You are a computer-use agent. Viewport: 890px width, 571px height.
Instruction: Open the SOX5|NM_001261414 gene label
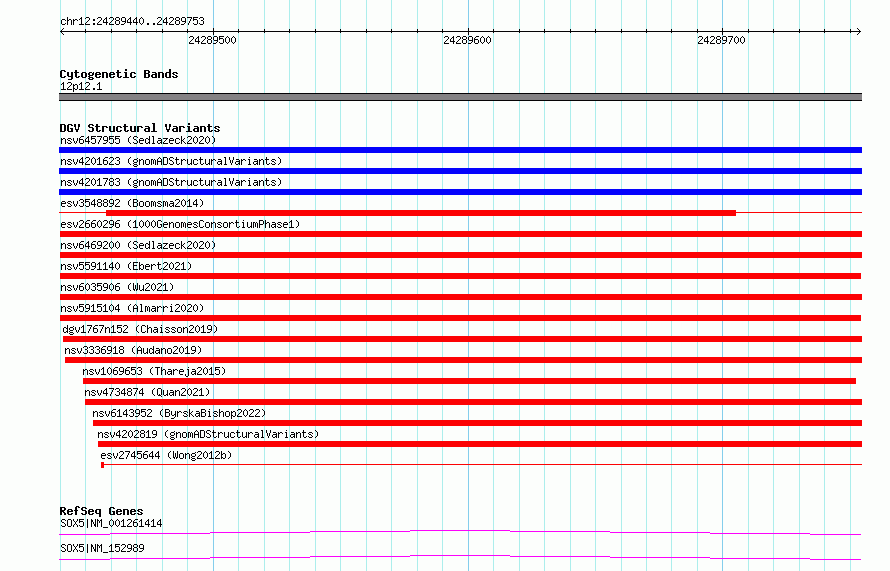[111, 523]
